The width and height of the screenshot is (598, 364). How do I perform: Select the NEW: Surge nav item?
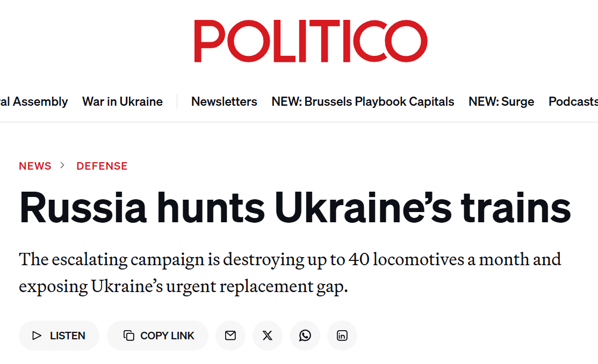click(x=501, y=101)
